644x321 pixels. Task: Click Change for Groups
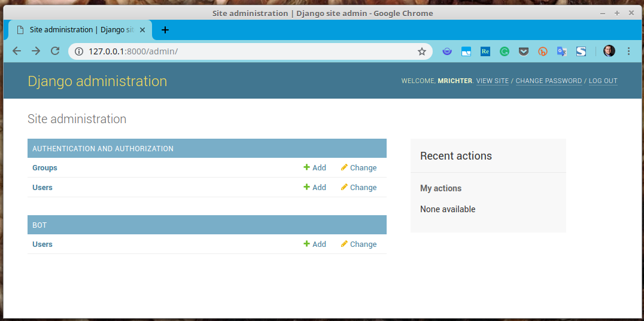[359, 168]
